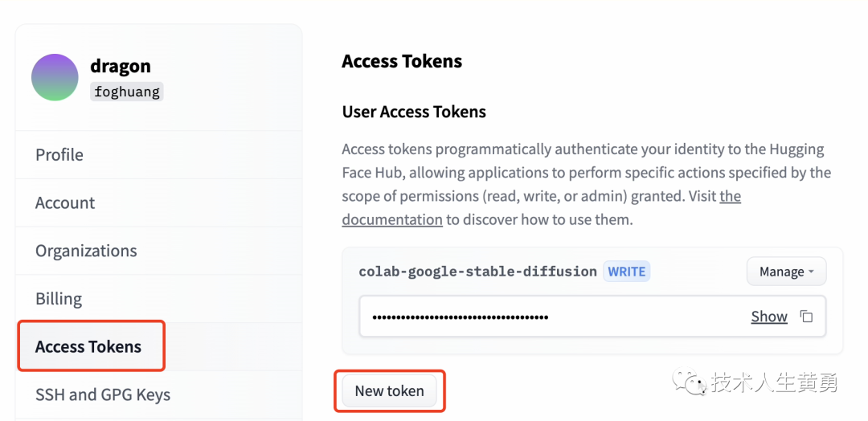
Task: Click the User Access Tokens subheading
Action: (x=414, y=112)
